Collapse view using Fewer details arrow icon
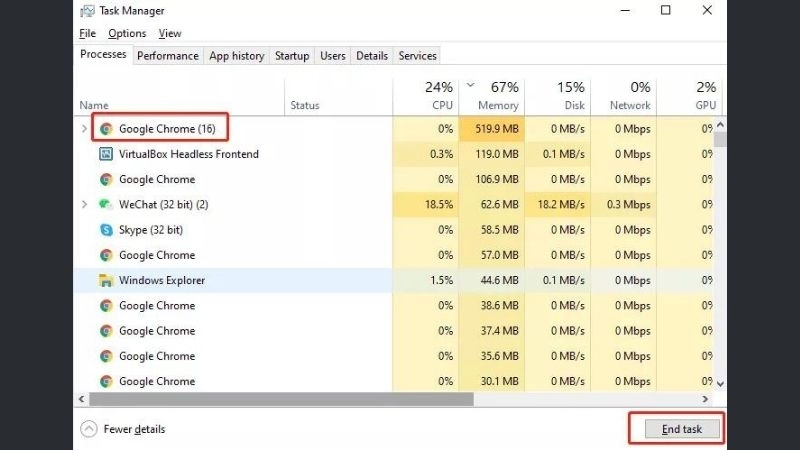The height and width of the screenshot is (450, 800). tap(88, 429)
